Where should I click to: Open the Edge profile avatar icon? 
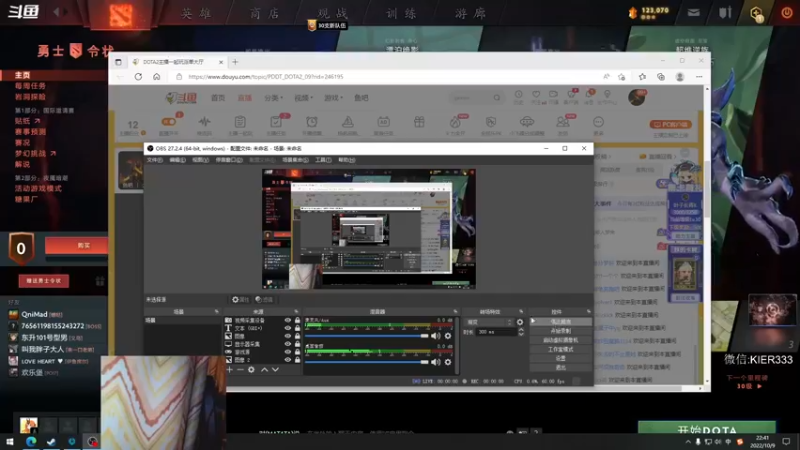coord(680,77)
